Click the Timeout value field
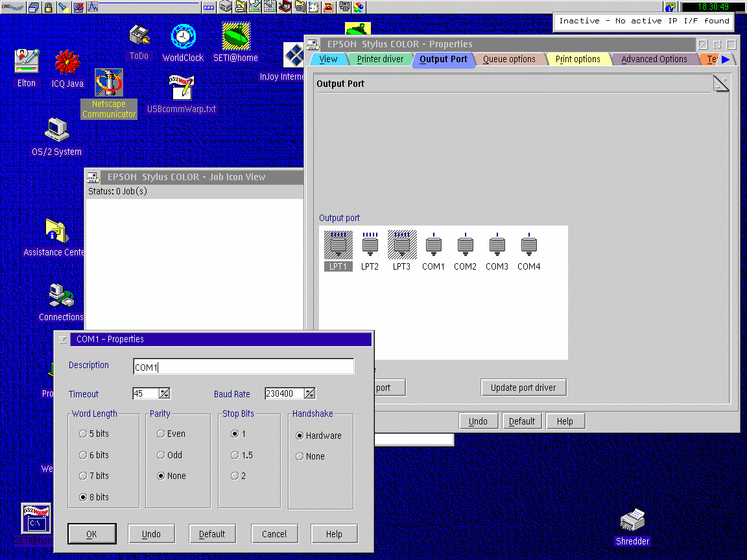The width and height of the screenshot is (747, 560). coord(146,393)
